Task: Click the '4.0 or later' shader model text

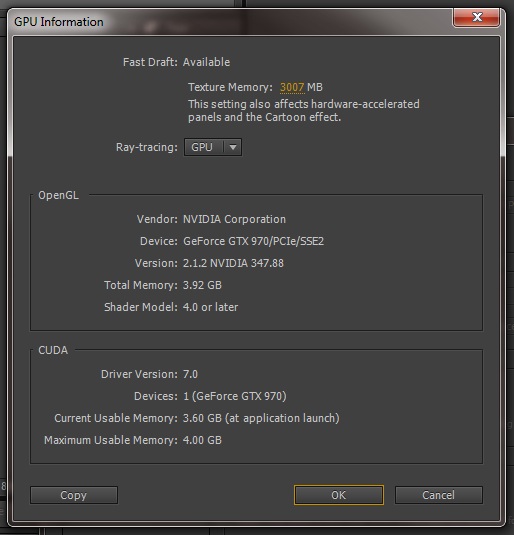Action: 210,307
